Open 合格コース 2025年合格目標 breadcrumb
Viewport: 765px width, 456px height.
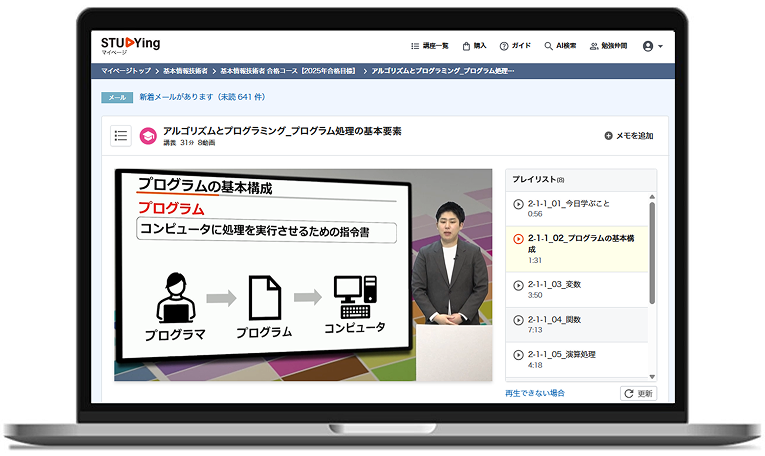[288, 72]
